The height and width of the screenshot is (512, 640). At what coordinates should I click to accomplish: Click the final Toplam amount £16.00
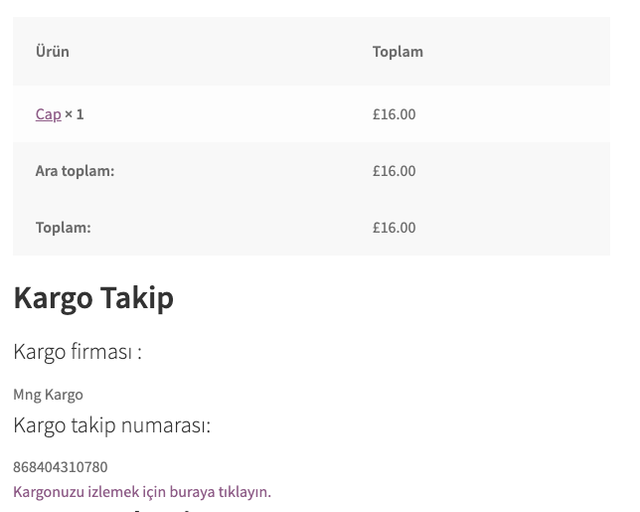coord(394,227)
